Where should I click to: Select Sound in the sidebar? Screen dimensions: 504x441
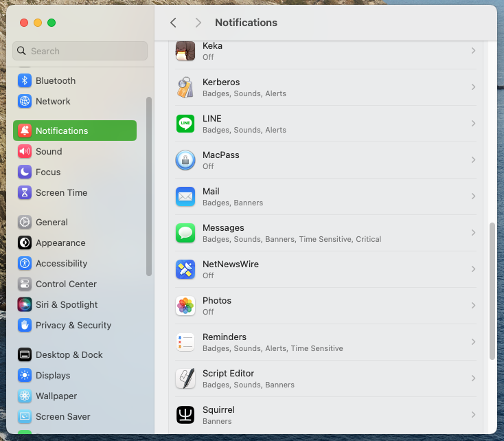click(x=49, y=151)
